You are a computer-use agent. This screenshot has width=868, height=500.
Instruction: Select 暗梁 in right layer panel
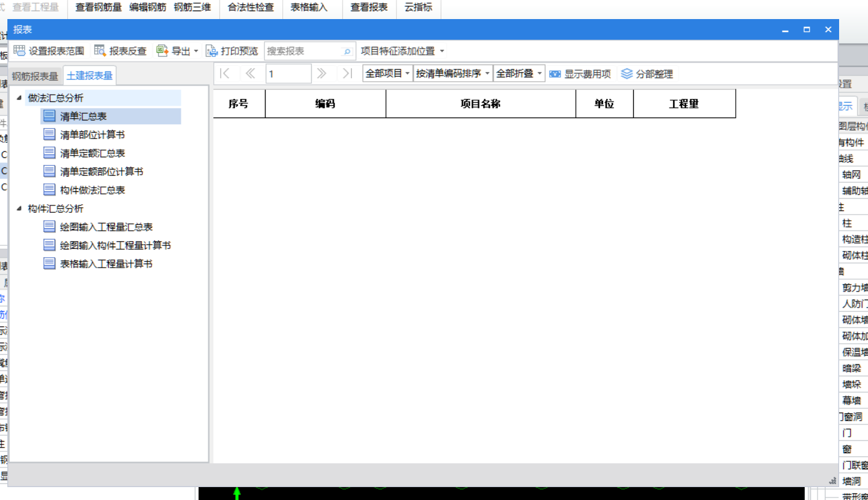pyautogui.click(x=852, y=368)
